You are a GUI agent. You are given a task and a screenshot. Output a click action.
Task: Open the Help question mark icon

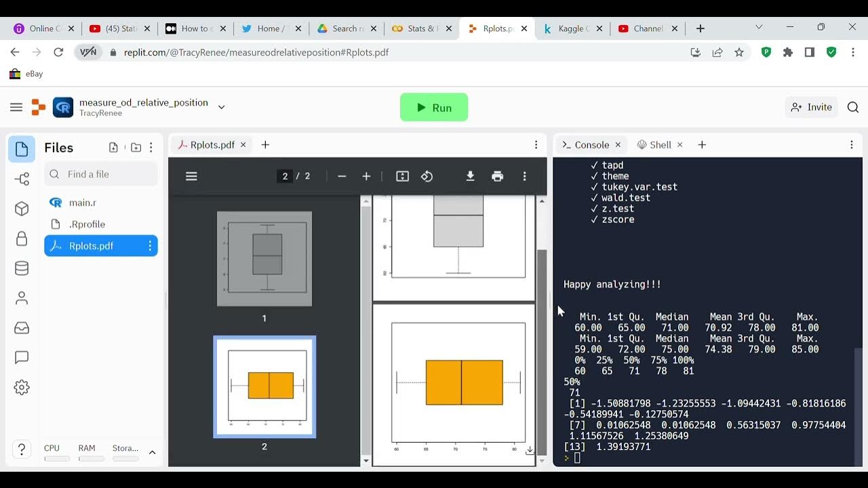[22, 449]
